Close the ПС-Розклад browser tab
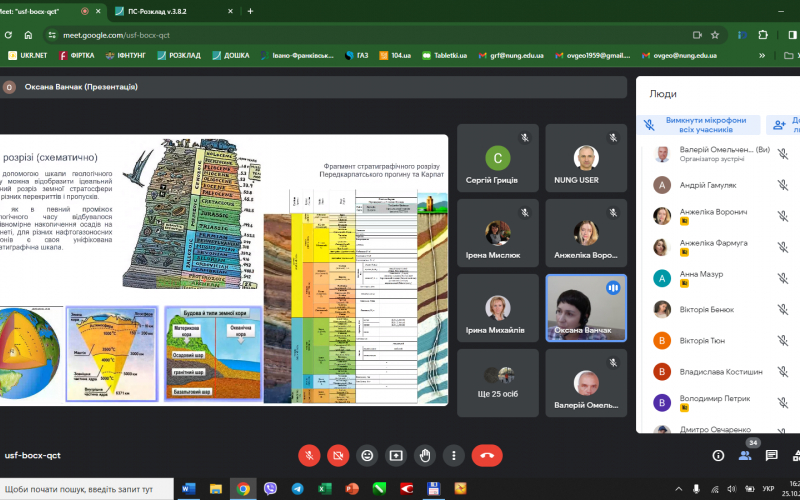Image resolution: width=800 pixels, height=500 pixels. point(230,11)
